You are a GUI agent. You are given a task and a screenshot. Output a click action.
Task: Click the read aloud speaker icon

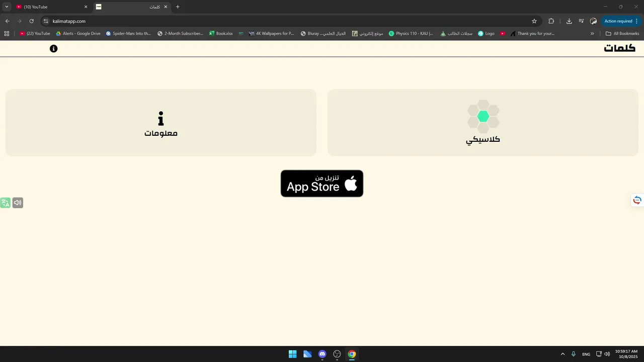click(18, 203)
